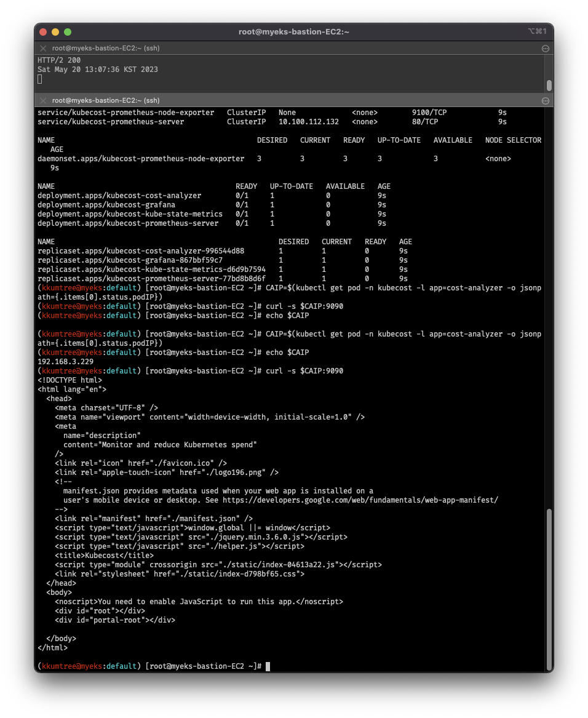Open top pane's options menu icon
Image resolution: width=588 pixels, height=718 pixels.
pos(546,49)
